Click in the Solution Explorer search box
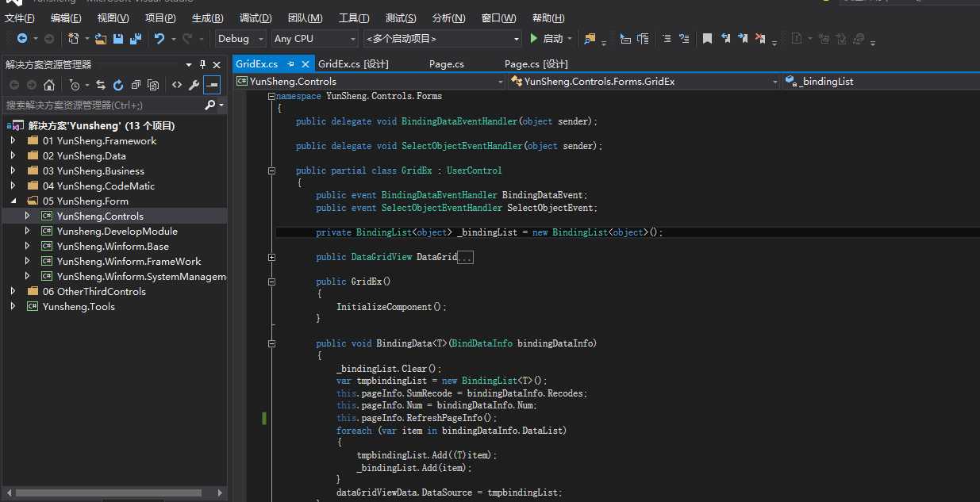Image resolution: width=980 pixels, height=502 pixels. pos(103,105)
